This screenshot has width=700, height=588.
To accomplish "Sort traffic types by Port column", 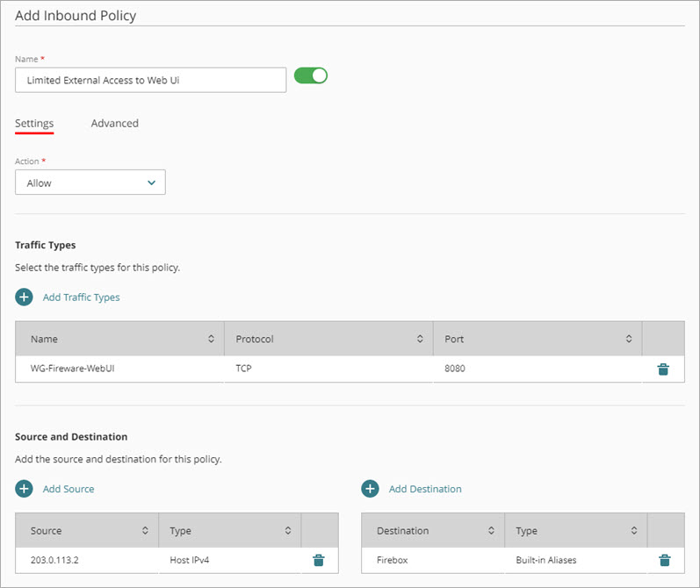I will click(x=629, y=339).
